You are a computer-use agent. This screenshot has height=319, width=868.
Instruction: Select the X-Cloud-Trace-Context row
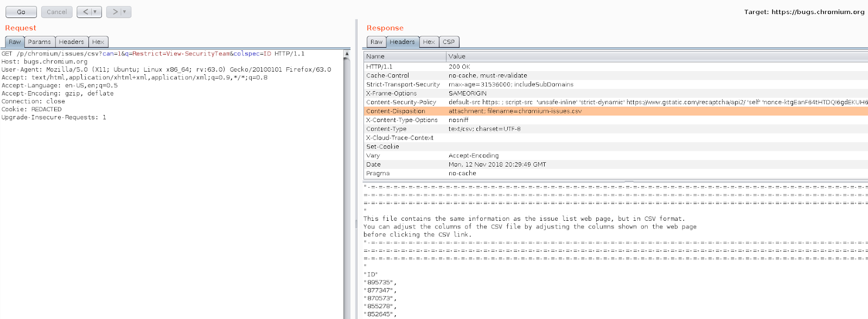point(616,138)
